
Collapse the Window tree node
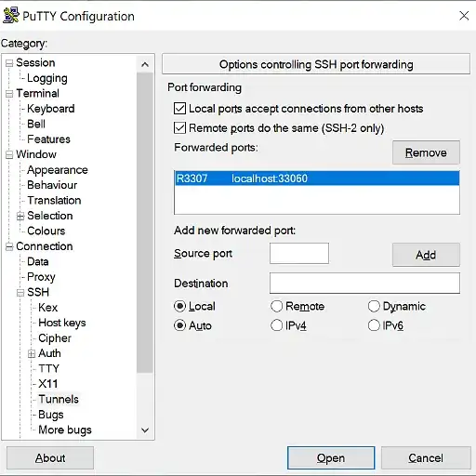coord(9,154)
